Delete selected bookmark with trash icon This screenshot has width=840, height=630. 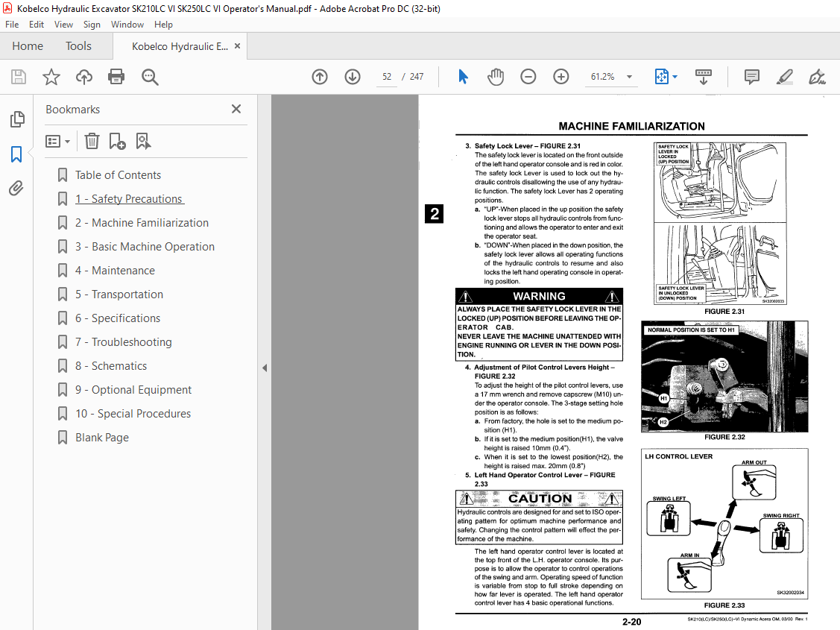[92, 142]
